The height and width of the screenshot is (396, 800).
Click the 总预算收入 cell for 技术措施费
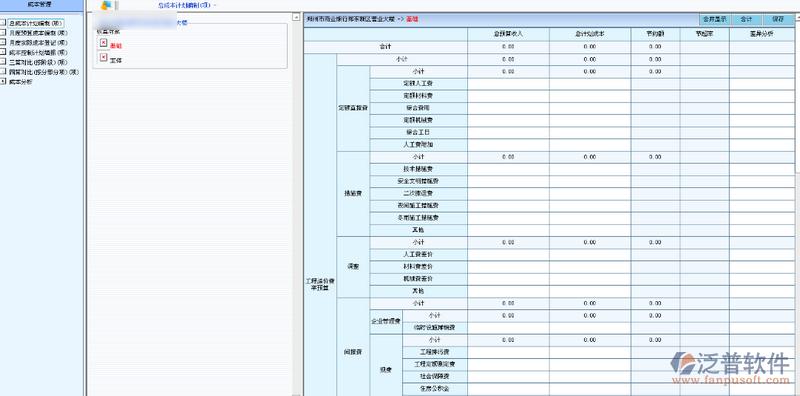point(508,169)
